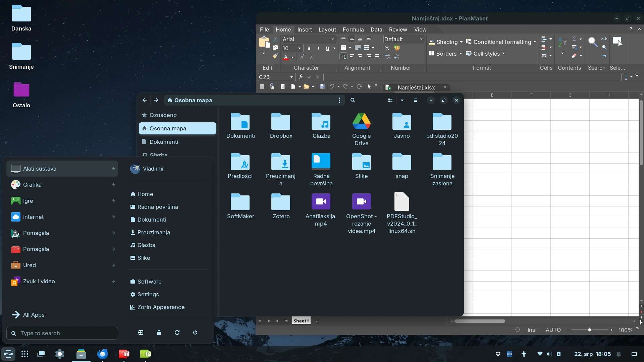Switch to the Insert ribbon tab
The height and width of the screenshot is (362, 644).
305,29
